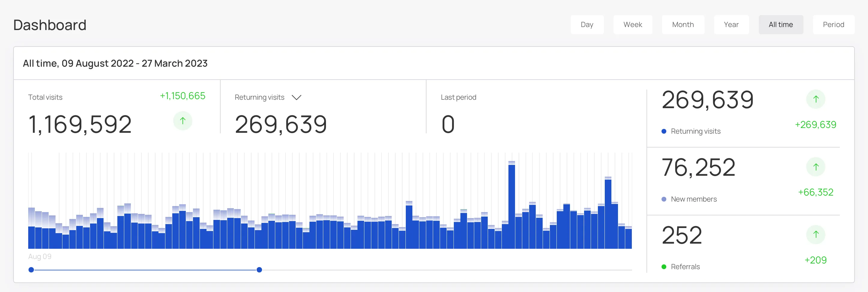Click the green up-arrow beside Total visits

click(182, 121)
